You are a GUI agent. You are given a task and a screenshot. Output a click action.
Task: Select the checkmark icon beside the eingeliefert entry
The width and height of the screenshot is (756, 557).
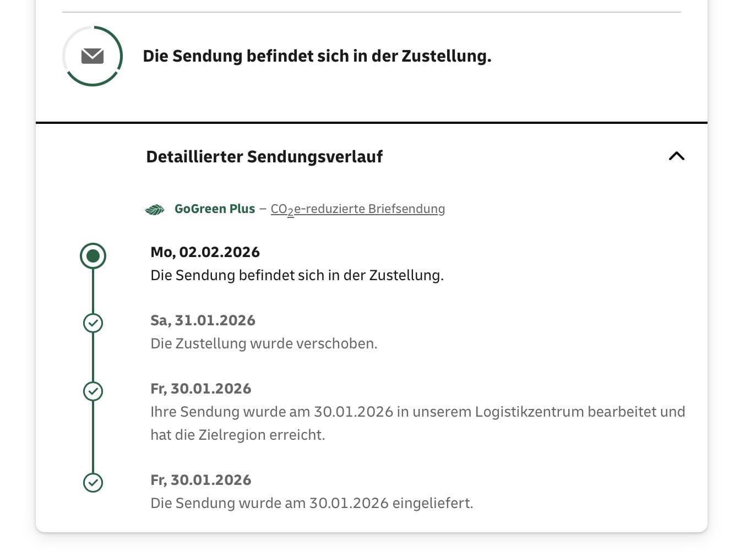(x=93, y=483)
